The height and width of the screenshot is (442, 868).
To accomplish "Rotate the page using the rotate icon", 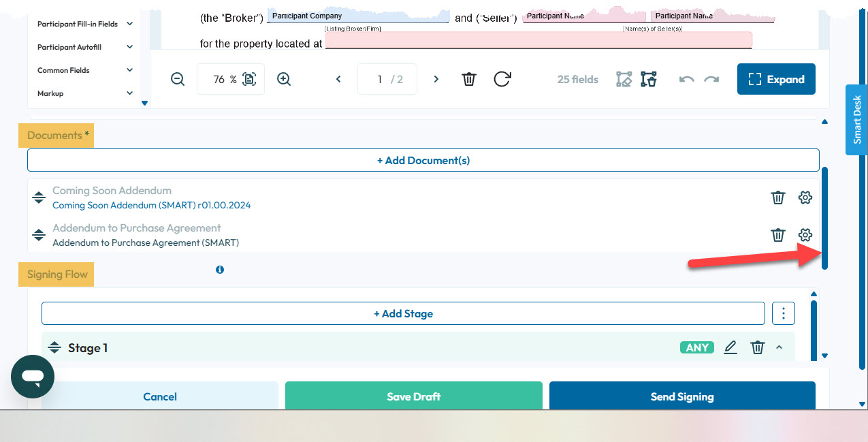I will 502,79.
